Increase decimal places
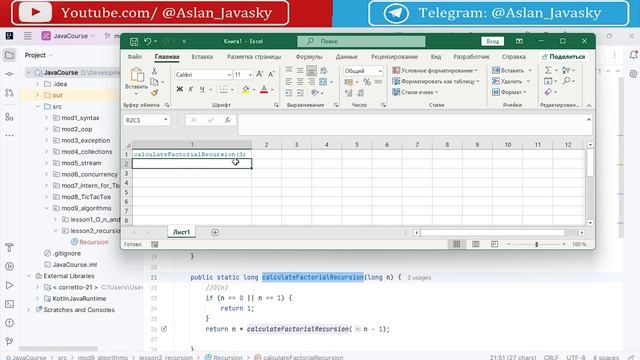 [349, 93]
